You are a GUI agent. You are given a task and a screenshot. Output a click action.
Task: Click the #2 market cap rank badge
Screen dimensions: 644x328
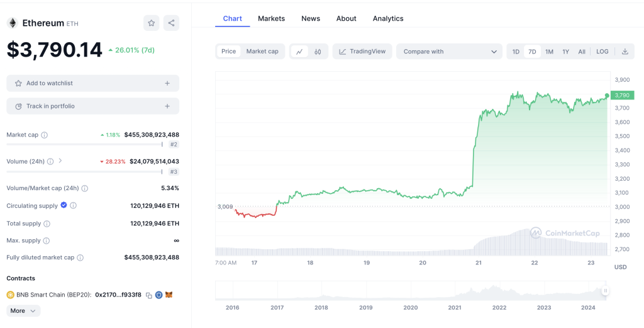click(x=174, y=145)
